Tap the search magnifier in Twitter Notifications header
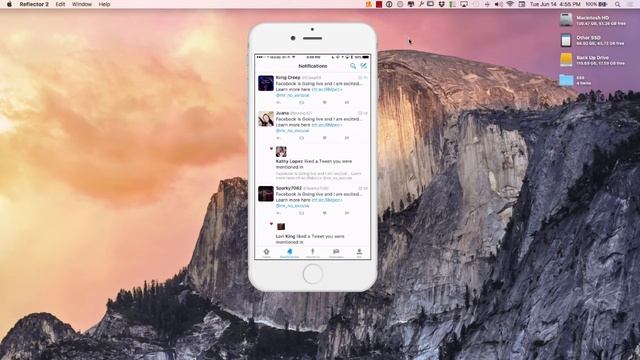Viewport: 640px width, 360px height. 353,66
